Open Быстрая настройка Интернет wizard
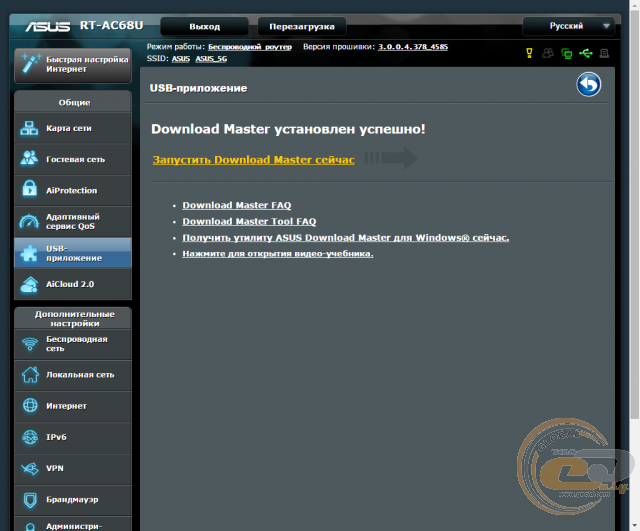Screen dimensions: 640x531 click(x=73, y=64)
